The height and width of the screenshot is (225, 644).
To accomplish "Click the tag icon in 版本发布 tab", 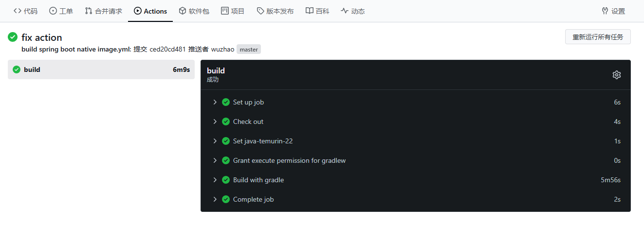I will (x=260, y=11).
